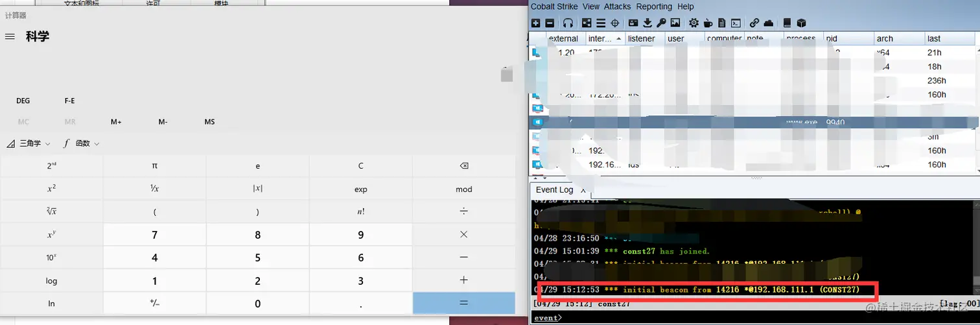Open Downloaded Files arrow icon
Viewport: 980px width, 325px height.
[647, 23]
